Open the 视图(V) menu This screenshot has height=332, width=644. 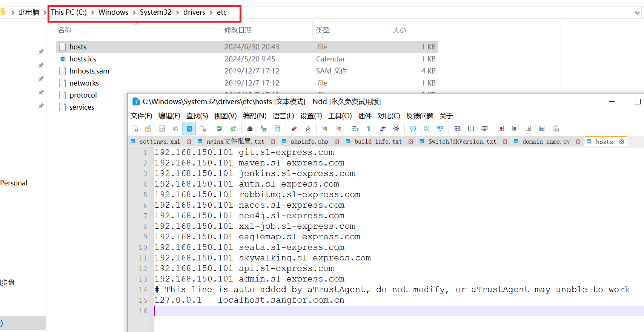226,116
